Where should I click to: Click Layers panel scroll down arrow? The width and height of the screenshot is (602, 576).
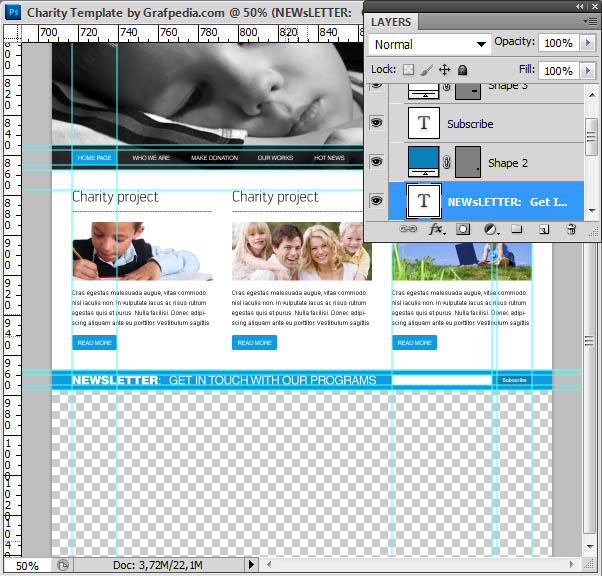coord(592,210)
